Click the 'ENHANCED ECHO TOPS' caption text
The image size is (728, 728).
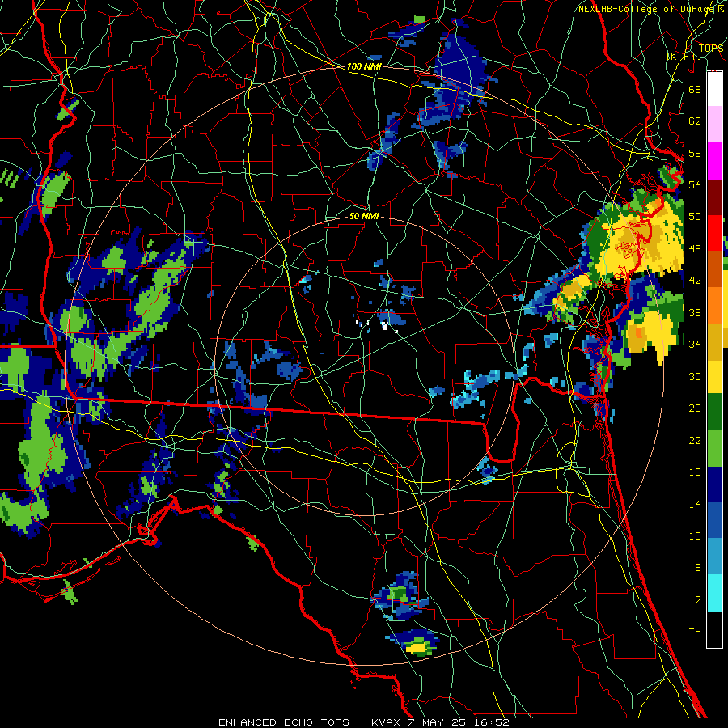[284, 722]
